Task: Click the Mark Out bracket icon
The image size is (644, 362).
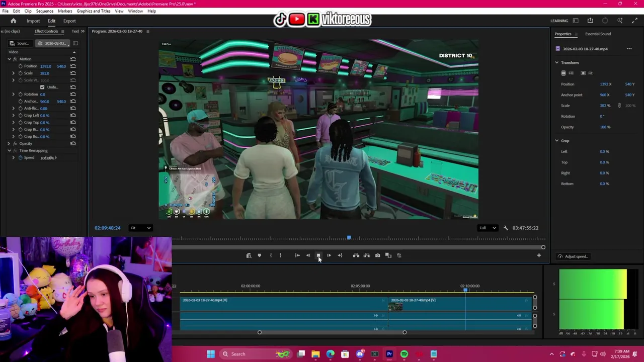Action: point(280,255)
